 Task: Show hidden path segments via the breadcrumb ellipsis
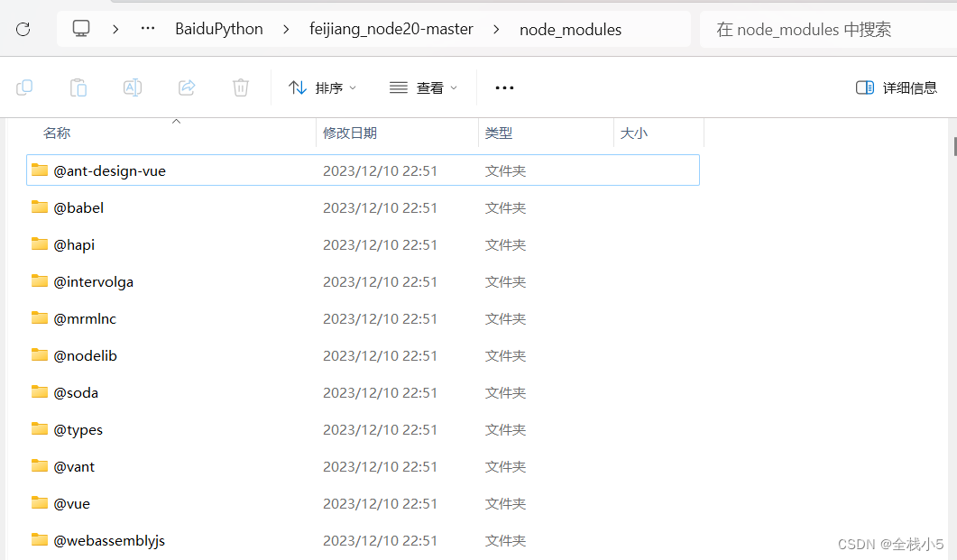(148, 28)
